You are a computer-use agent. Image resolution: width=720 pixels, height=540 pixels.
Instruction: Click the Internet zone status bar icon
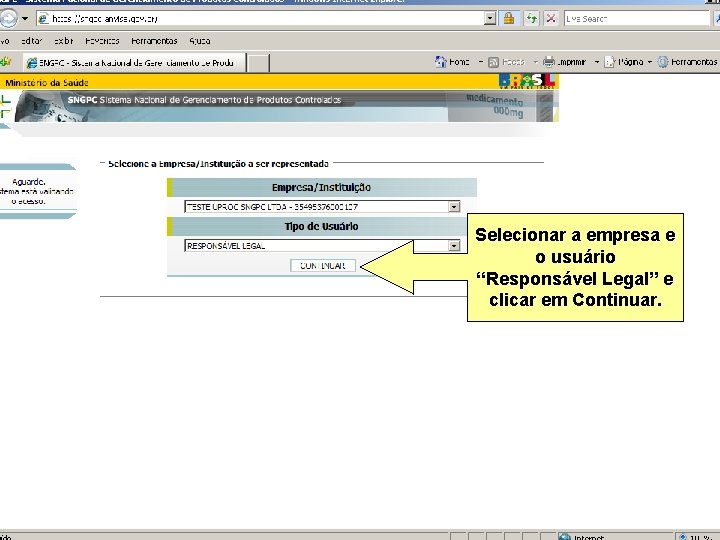pyautogui.click(x=565, y=536)
